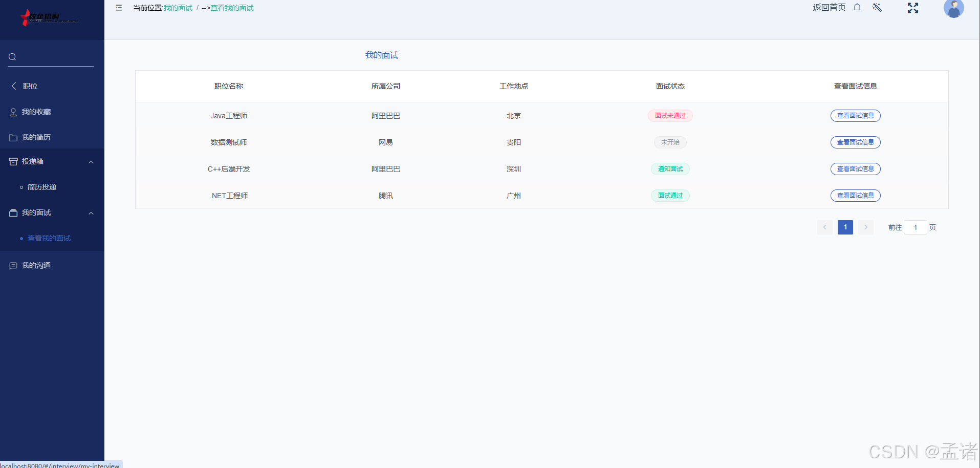Click 我的面试 breadcrumb link
Image resolution: width=980 pixels, height=468 pixels.
tap(178, 8)
